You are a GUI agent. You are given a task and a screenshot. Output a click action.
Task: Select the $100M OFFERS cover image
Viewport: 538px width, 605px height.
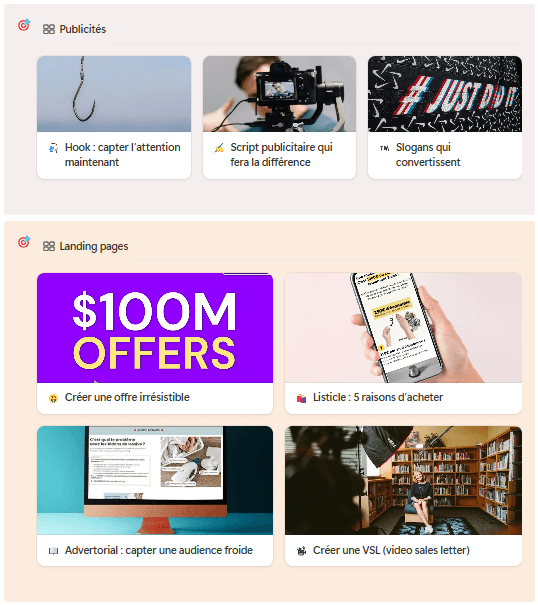coord(155,328)
